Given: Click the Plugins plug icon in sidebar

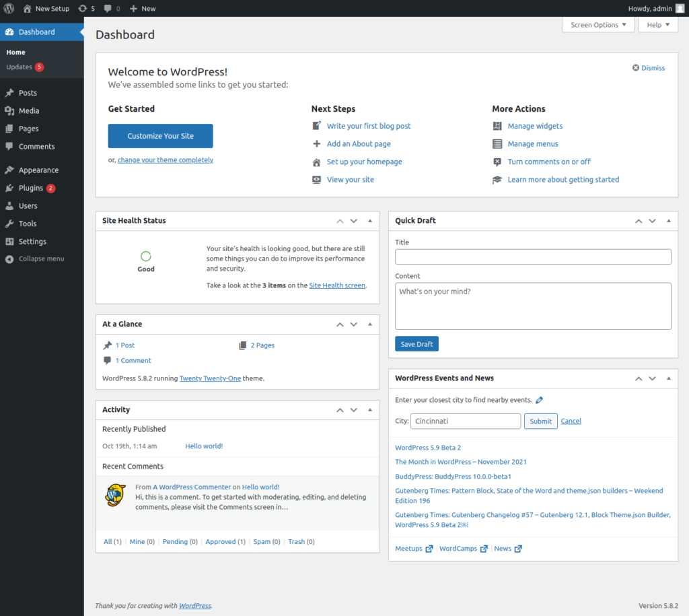Looking at the screenshot, I should coord(9,189).
